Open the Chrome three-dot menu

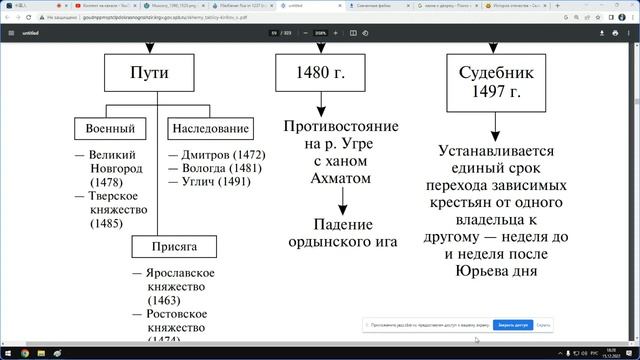tap(632, 18)
